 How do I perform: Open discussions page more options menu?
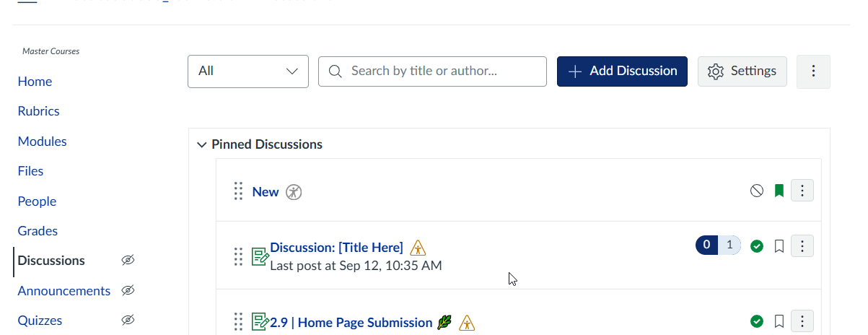coord(813,71)
